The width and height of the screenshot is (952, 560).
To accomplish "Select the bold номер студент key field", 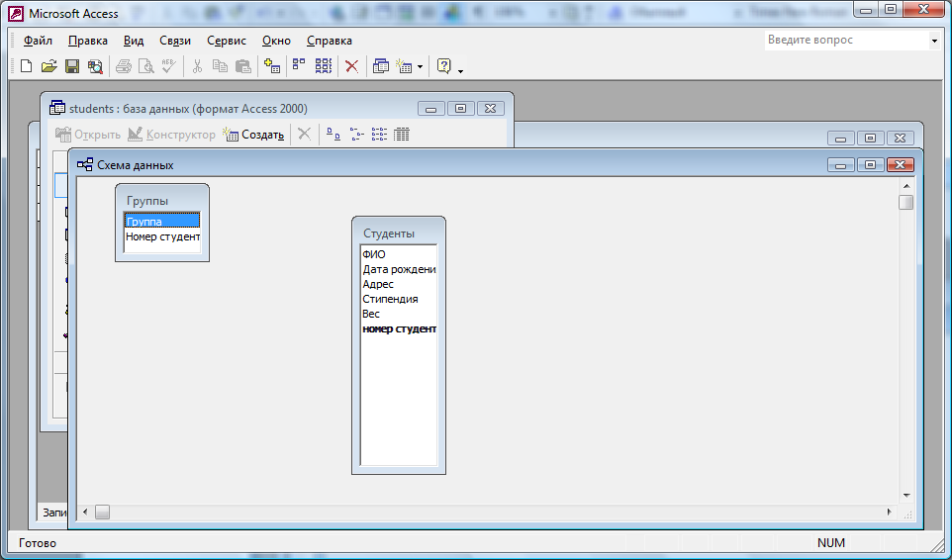I will click(399, 328).
